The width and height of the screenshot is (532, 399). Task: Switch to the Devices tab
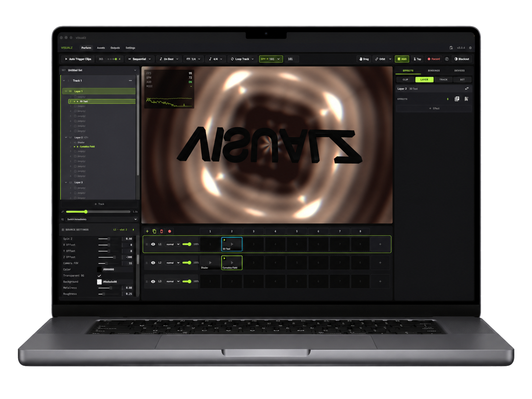(459, 71)
